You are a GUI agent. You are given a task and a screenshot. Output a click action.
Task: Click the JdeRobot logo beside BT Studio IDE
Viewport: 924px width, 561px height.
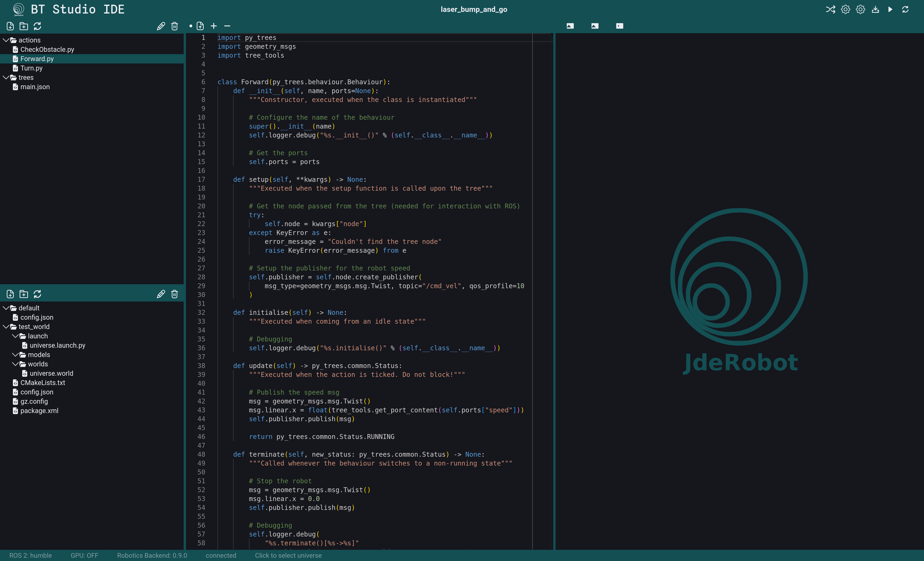click(18, 9)
